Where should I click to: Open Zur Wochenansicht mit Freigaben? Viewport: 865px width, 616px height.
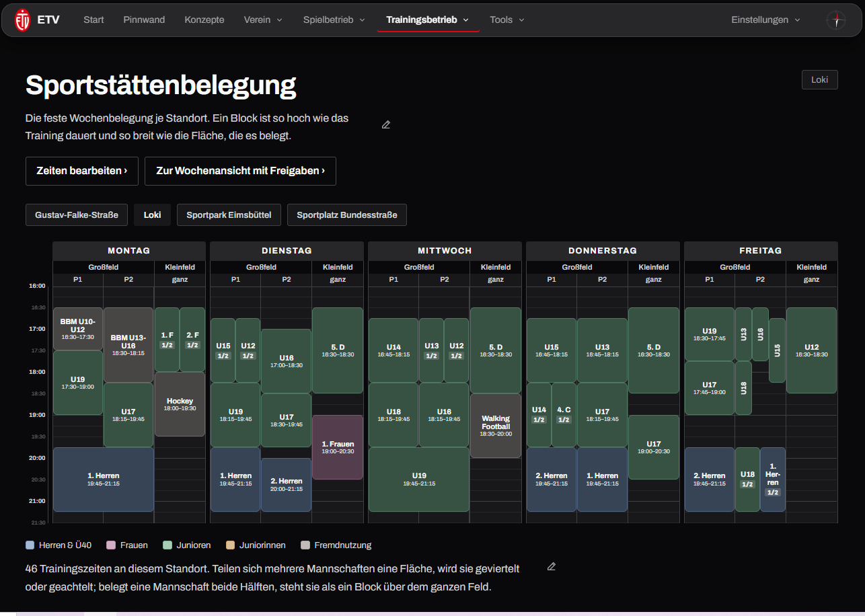click(240, 171)
